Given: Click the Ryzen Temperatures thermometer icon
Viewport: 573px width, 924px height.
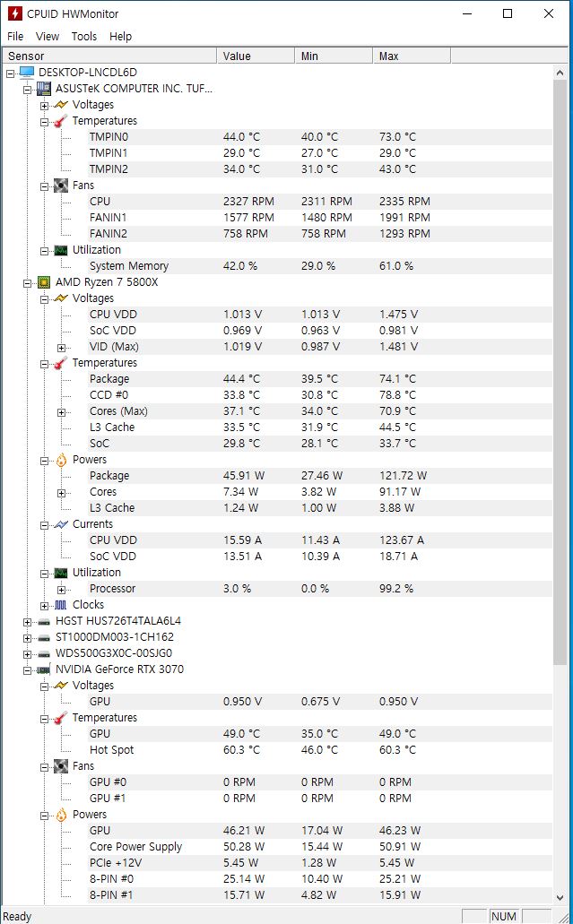Looking at the screenshot, I should click(x=61, y=362).
